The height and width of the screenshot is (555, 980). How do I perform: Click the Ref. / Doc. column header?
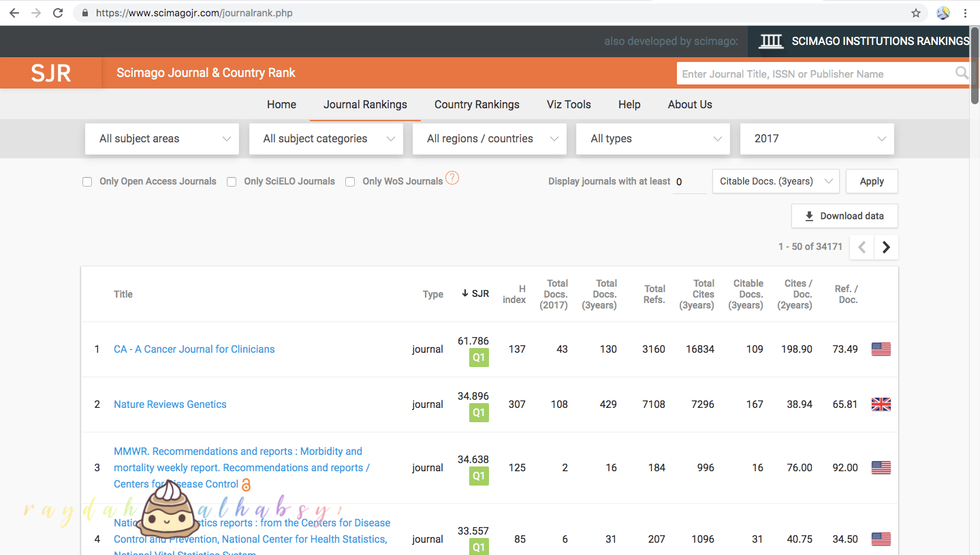(847, 294)
